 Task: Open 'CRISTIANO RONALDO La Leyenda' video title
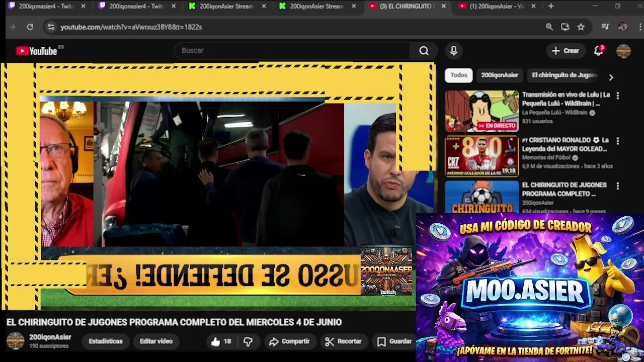[566, 144]
